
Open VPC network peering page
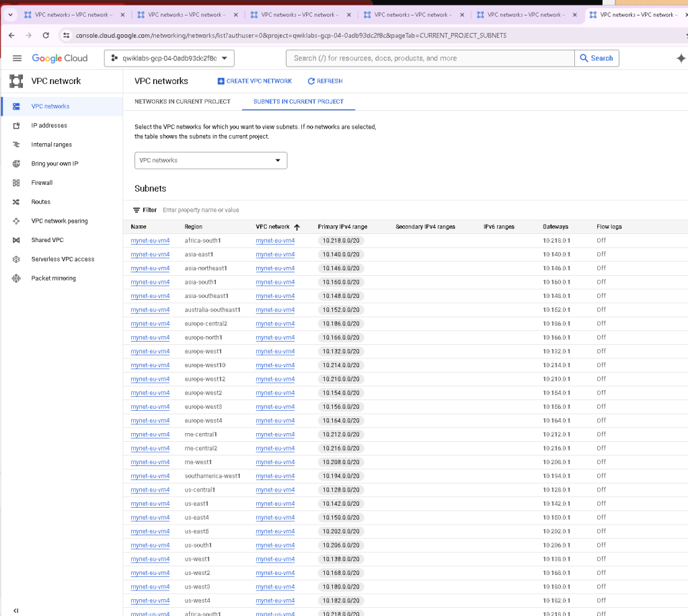coord(59,221)
